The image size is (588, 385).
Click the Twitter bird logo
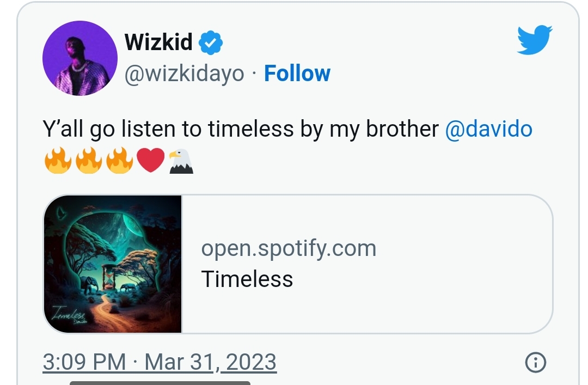click(x=535, y=40)
